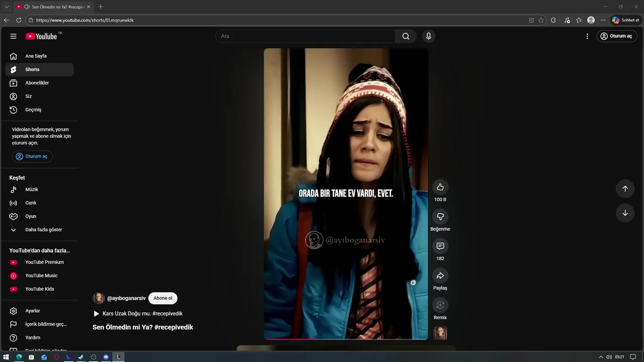Open Müzik under Keşfet

pos(39,190)
